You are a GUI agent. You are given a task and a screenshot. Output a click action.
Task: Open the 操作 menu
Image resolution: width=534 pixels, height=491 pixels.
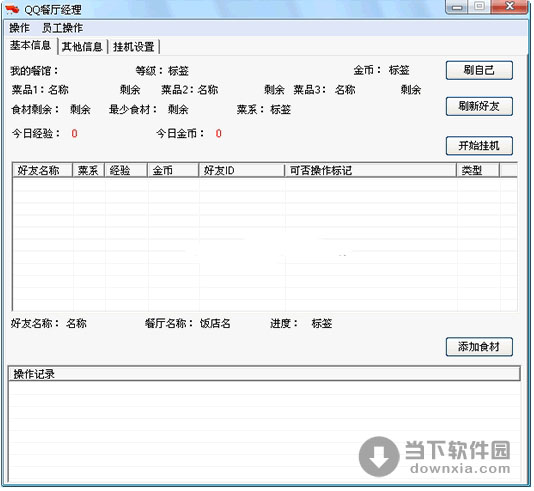pyautogui.click(x=19, y=28)
